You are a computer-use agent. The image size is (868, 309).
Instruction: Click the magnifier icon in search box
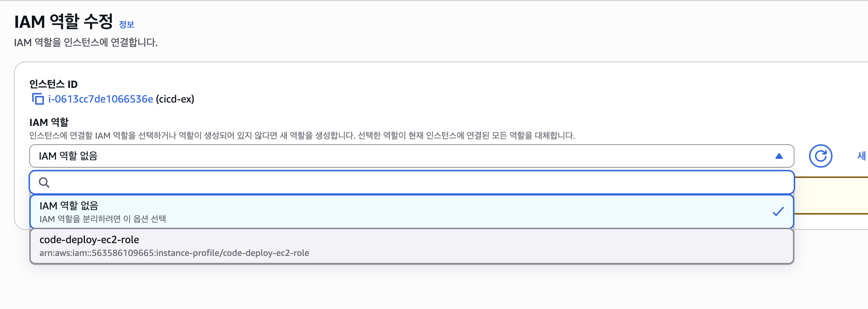(44, 182)
